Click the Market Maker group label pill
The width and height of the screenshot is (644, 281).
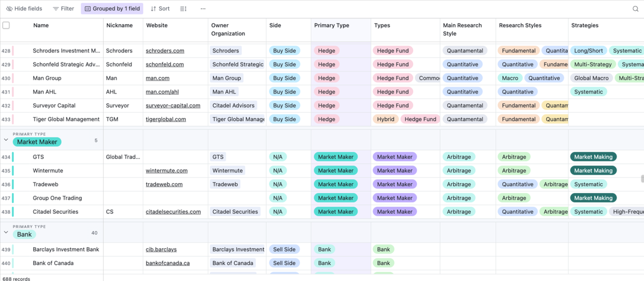(x=37, y=142)
